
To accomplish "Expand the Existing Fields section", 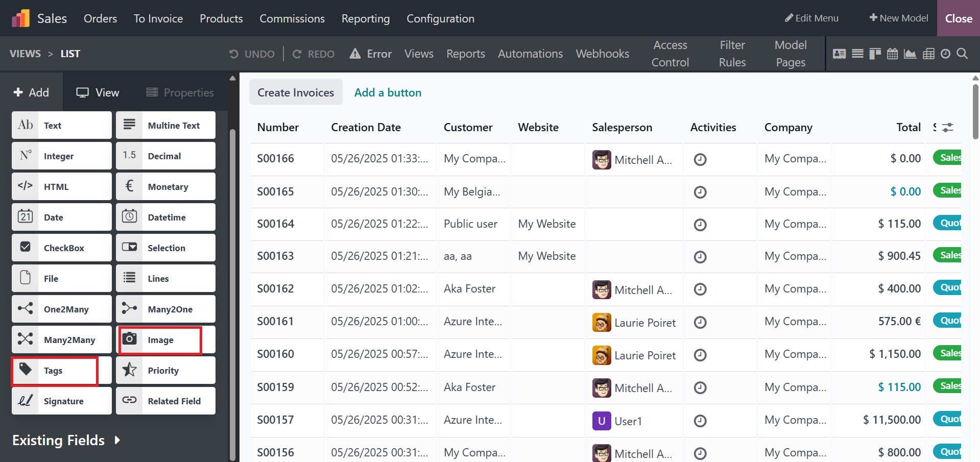I will click(x=66, y=440).
